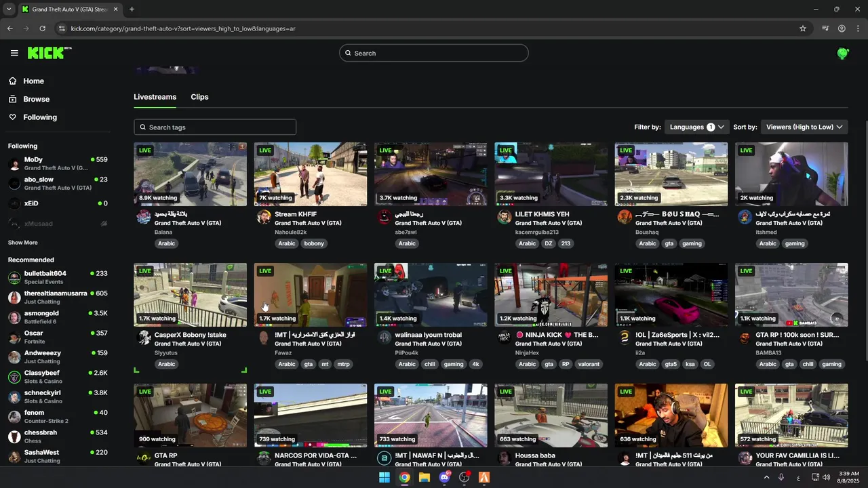Image resolution: width=868 pixels, height=488 pixels.
Task: Switch to Livestreams tab
Action: coord(155,97)
